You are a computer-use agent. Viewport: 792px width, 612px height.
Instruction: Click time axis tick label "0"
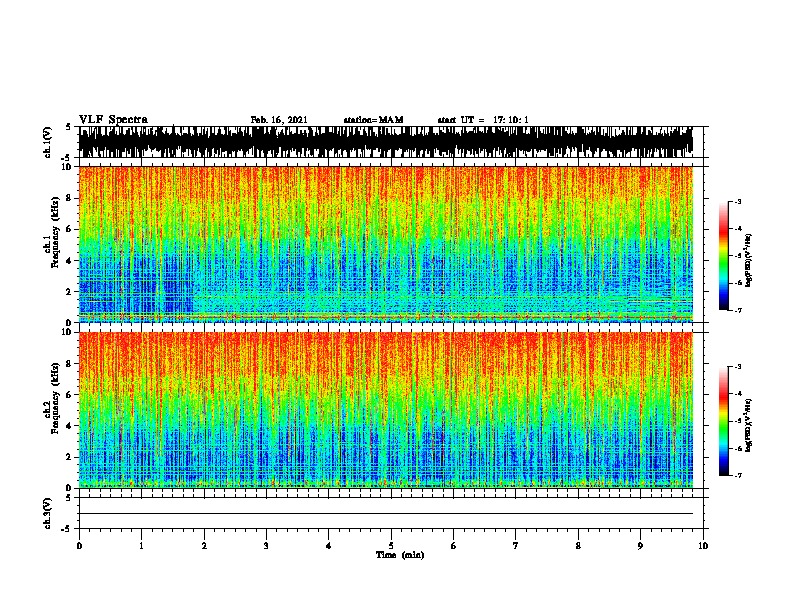pos(79,545)
